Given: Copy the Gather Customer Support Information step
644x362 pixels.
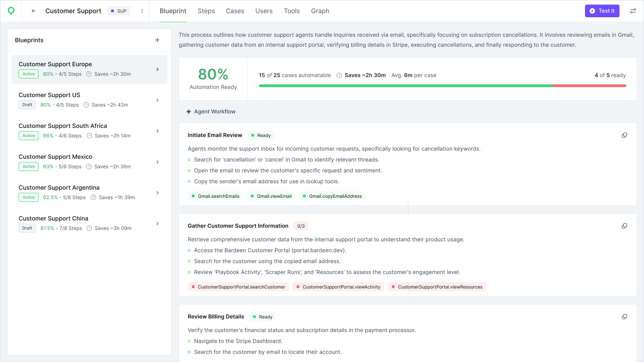Looking at the screenshot, I should pyautogui.click(x=624, y=226).
